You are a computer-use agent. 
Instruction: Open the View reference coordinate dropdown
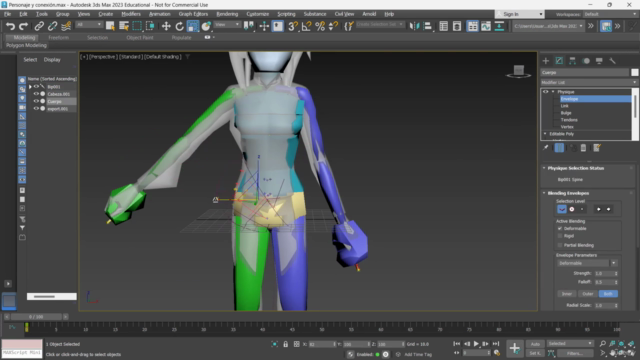pos(227,25)
